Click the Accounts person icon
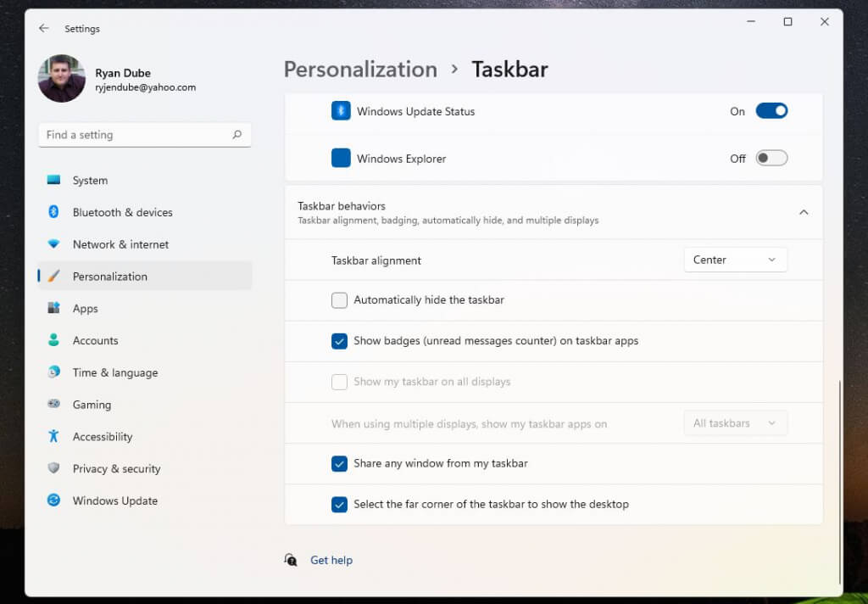Image resolution: width=868 pixels, height=604 pixels. point(54,340)
